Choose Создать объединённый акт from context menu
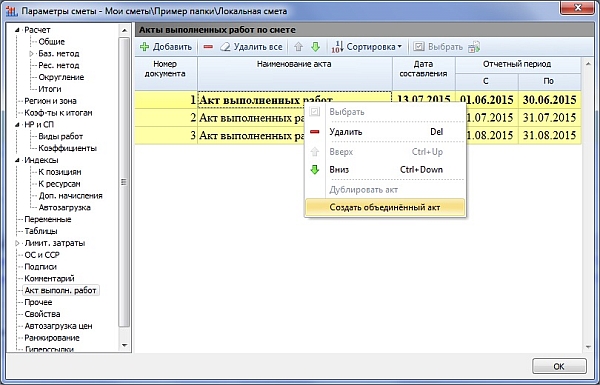The height and width of the screenshot is (385, 600). (x=385, y=207)
